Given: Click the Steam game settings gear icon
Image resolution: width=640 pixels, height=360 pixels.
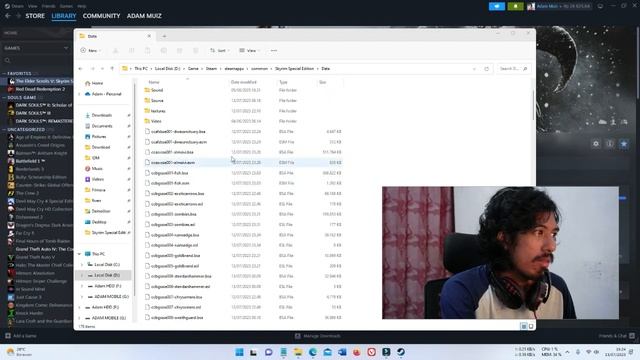Looking at the screenshot, I should (x=596, y=144).
